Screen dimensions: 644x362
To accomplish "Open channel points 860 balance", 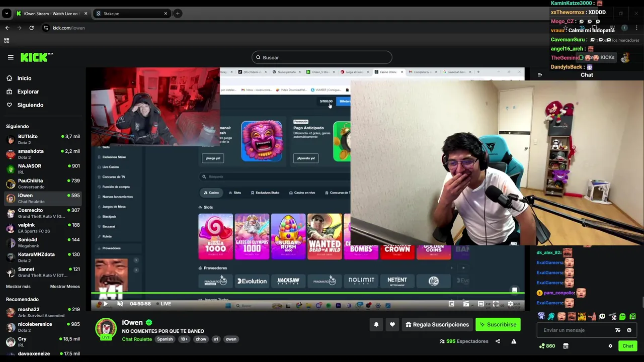I will pos(547,346).
